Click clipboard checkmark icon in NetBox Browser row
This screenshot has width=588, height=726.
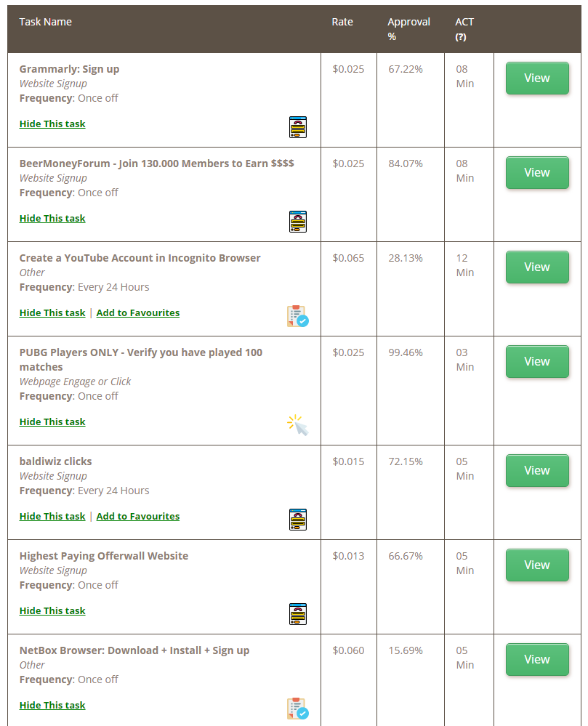298,709
